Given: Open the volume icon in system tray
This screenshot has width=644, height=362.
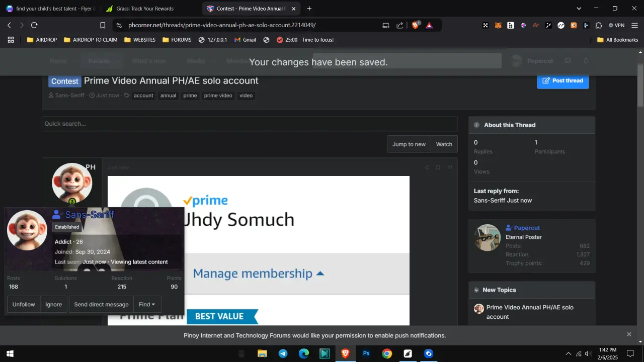Looking at the screenshot, I should (x=588, y=353).
